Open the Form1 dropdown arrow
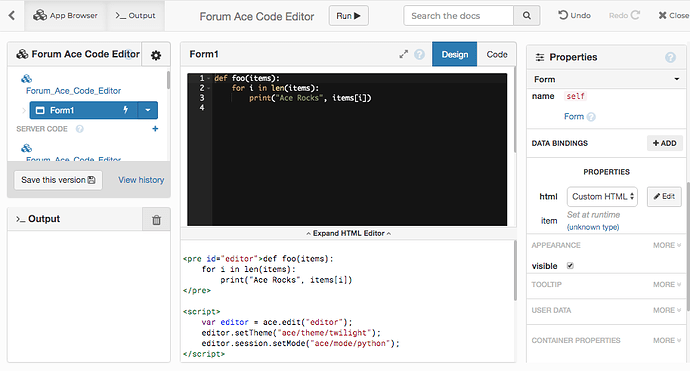This screenshot has height=371, width=690. tap(148, 110)
